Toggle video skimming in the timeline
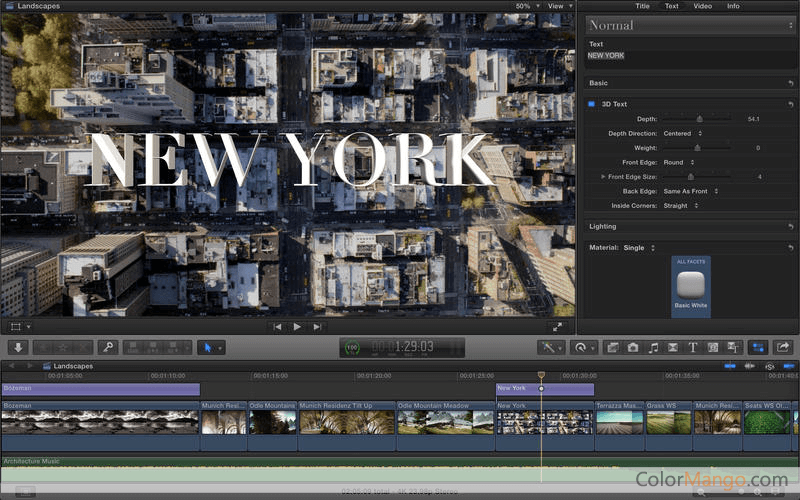Viewport: 800px width, 500px height. tap(730, 366)
